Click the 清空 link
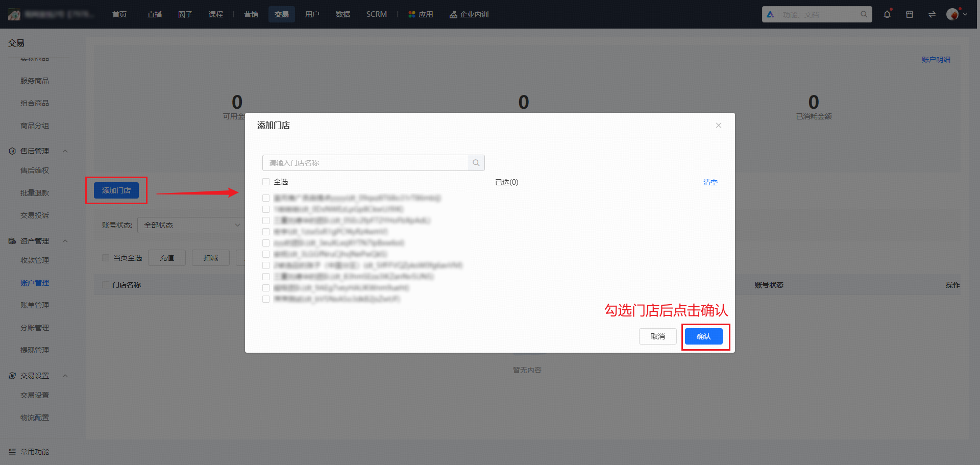The width and height of the screenshot is (980, 465). pyautogui.click(x=710, y=182)
